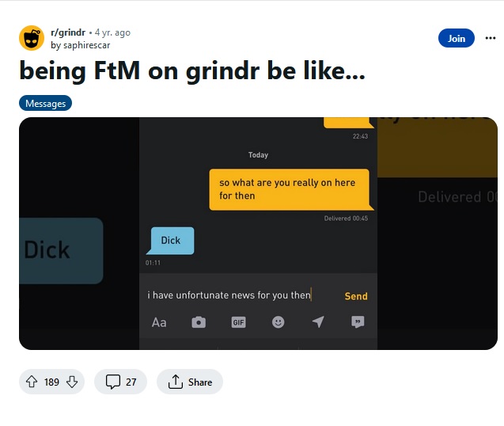The height and width of the screenshot is (426, 504).
Task: Open user saphirescar's profile
Action: [87, 45]
